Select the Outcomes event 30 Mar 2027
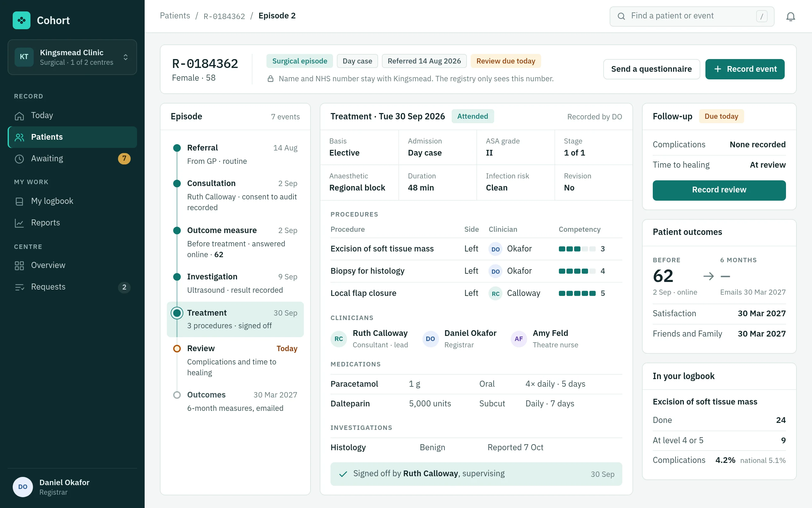 [235, 402]
